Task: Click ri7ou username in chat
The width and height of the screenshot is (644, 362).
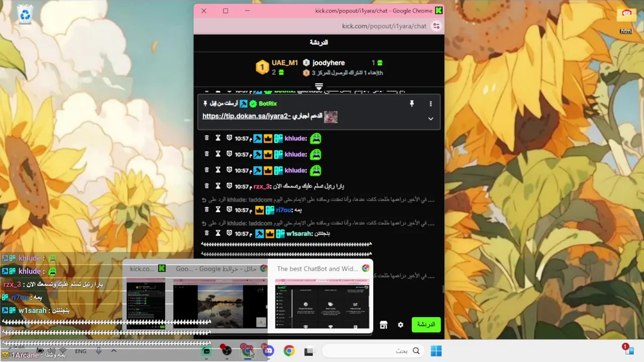Action: click(x=284, y=210)
